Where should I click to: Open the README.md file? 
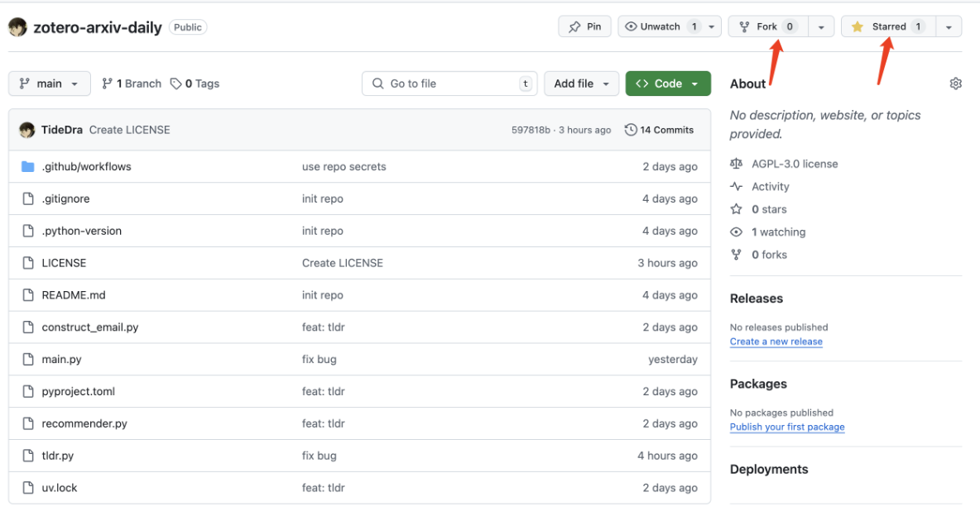click(x=74, y=295)
